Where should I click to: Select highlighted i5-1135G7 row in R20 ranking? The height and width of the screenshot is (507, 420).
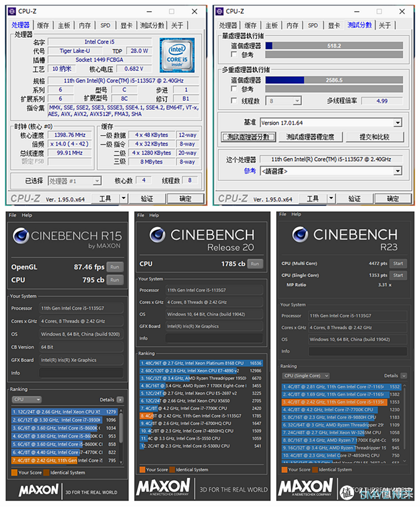(x=201, y=416)
